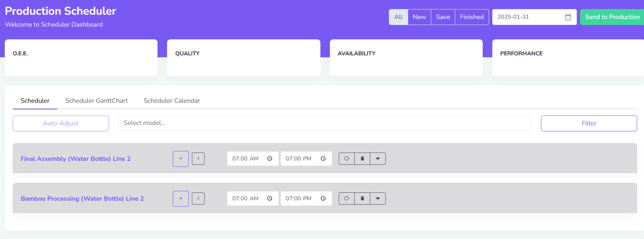644x239 pixels.
Task: Click refresh icon on Bamboo Processing row
Action: click(347, 198)
